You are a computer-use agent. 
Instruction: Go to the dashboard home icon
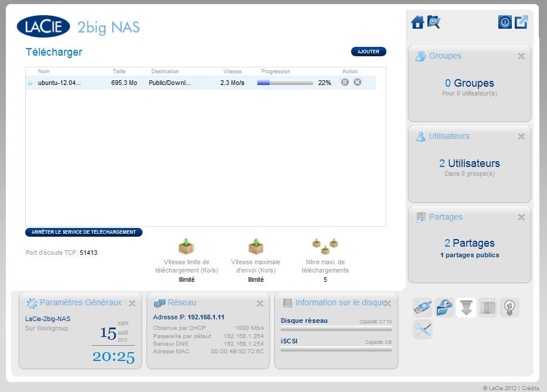(417, 22)
